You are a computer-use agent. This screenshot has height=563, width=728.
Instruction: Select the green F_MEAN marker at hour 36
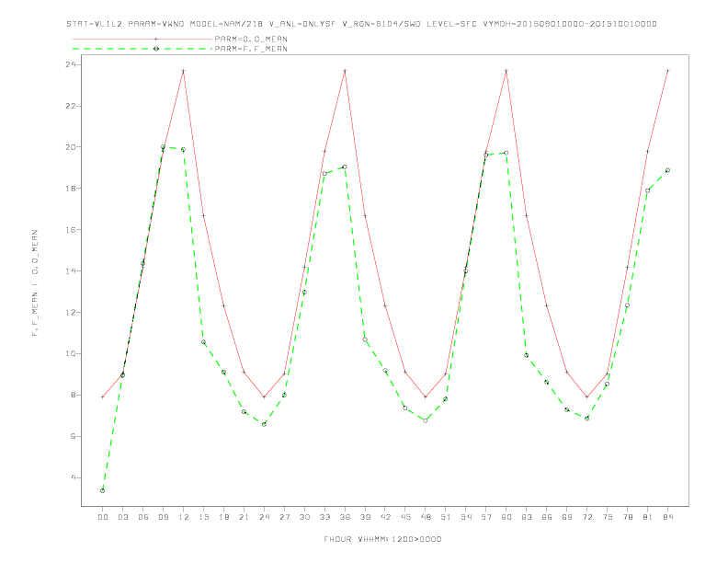[x=345, y=167]
